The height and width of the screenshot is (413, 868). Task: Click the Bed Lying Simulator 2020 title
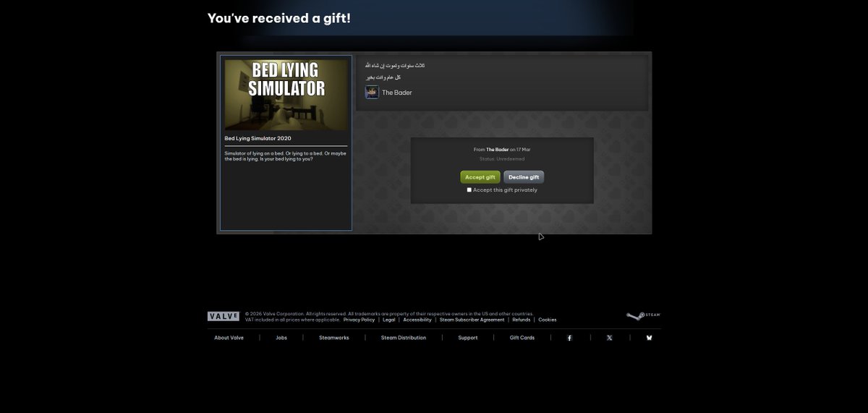coord(258,138)
